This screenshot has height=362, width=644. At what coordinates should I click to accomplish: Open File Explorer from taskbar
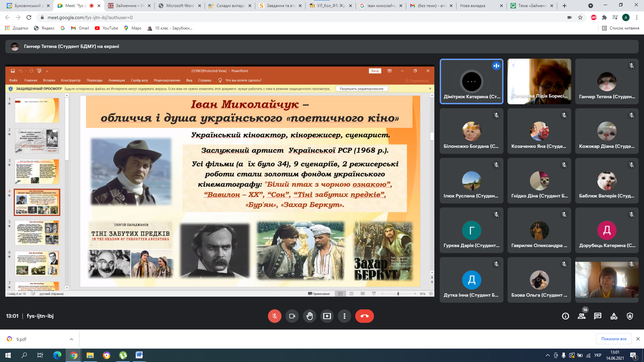[90, 355]
